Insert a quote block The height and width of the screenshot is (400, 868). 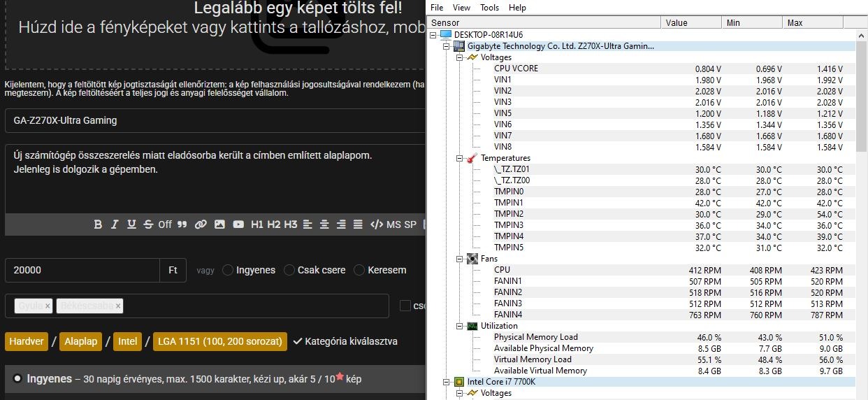(x=182, y=224)
